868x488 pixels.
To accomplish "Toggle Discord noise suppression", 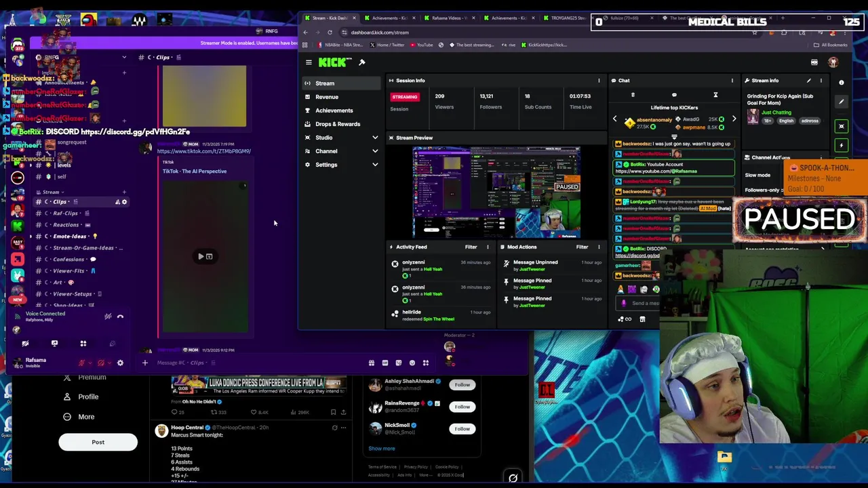I will click(108, 317).
